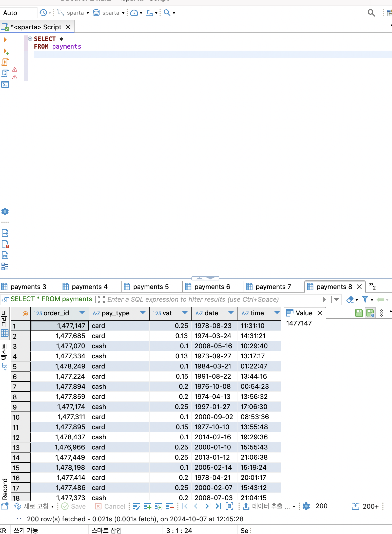Click row header number 10
The width and height of the screenshot is (392, 534).
[x=21, y=417]
